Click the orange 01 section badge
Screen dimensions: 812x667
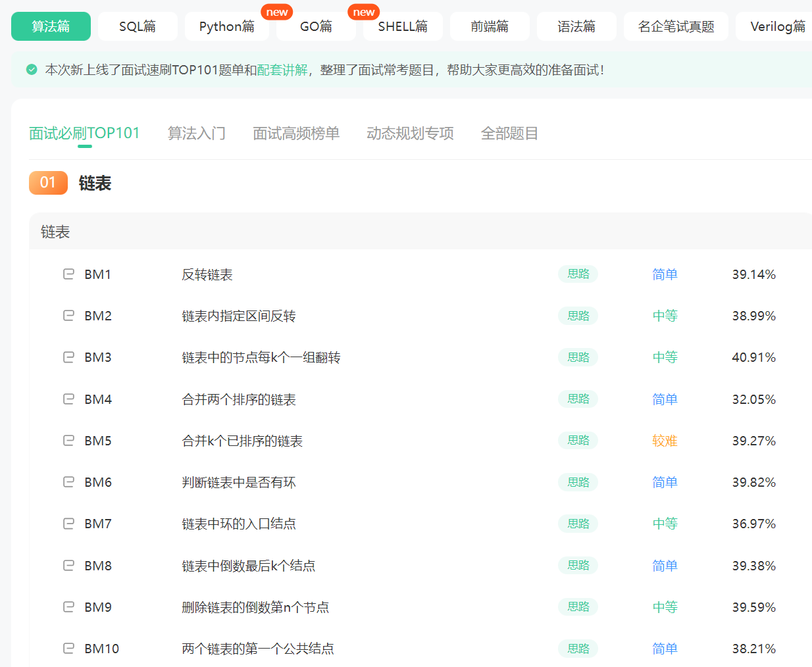48,183
